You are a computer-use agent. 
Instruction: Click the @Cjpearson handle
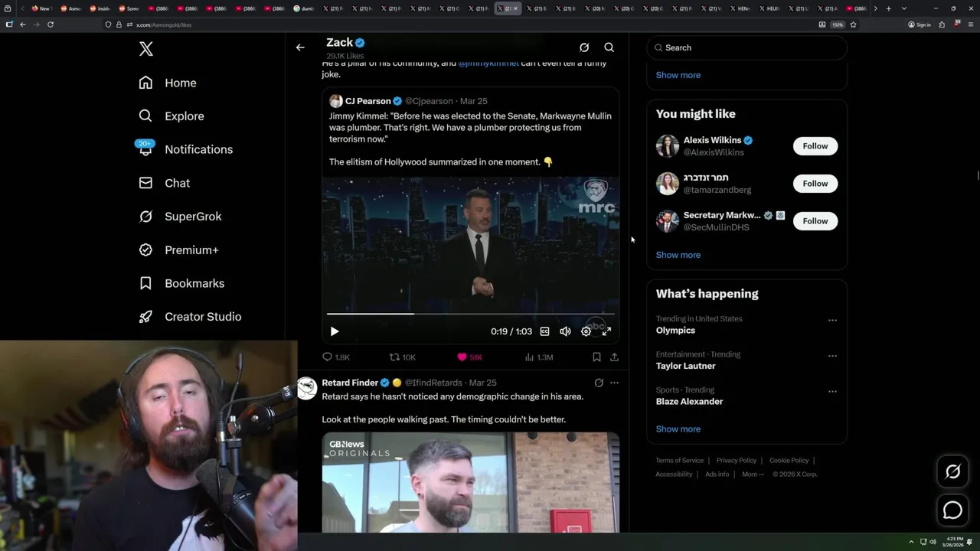coord(429,101)
